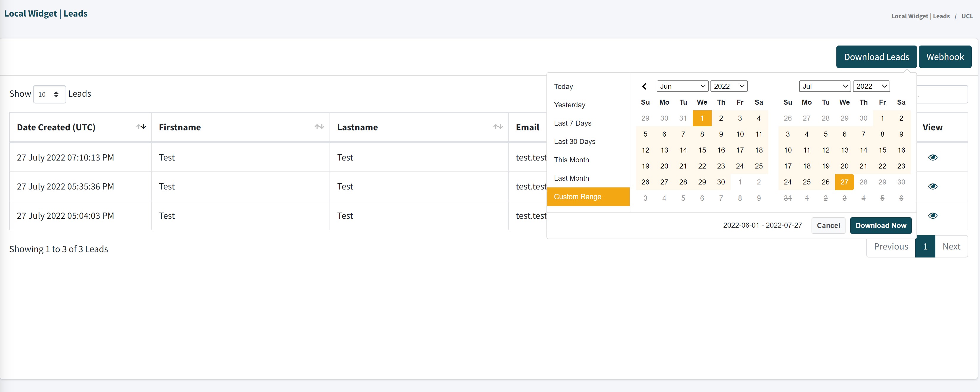Click the date range text 2022-06-01 - 2022-07-27

[x=762, y=225]
